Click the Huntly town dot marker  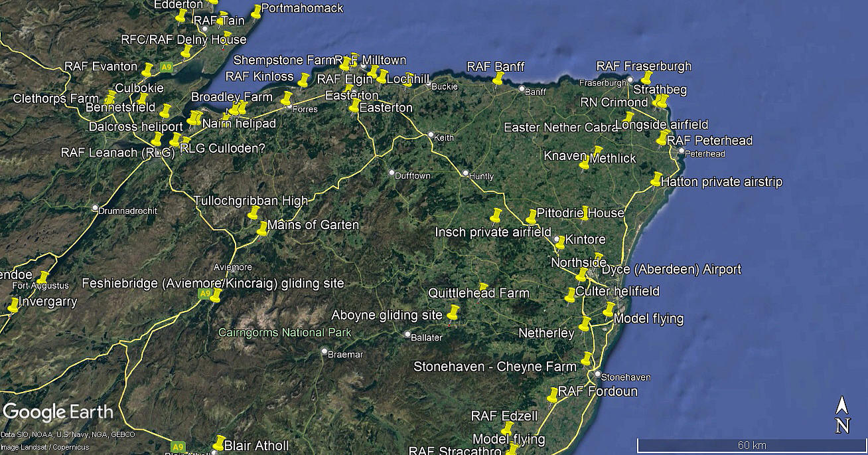465,174
